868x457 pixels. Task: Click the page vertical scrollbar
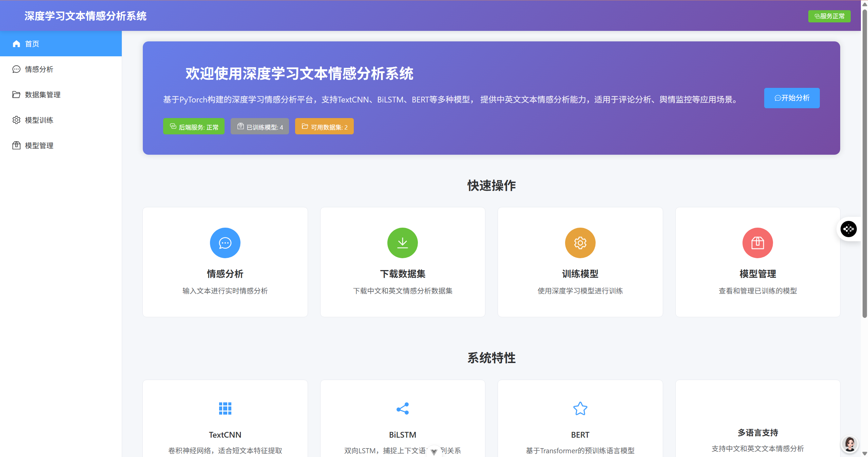(x=864, y=163)
